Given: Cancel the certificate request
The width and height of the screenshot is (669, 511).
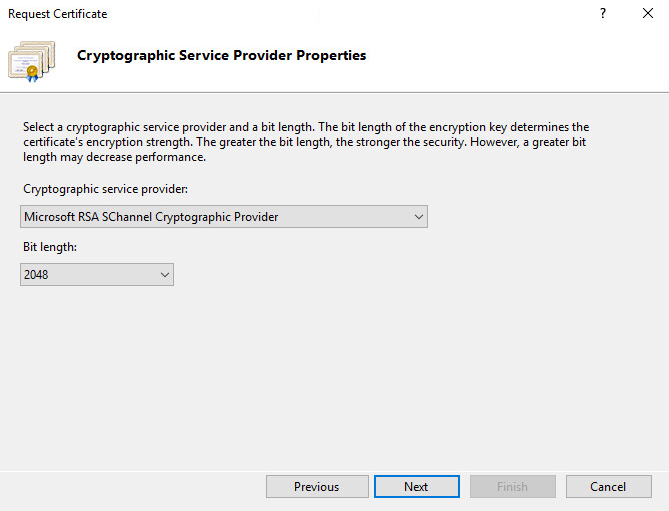Looking at the screenshot, I should coord(608,487).
